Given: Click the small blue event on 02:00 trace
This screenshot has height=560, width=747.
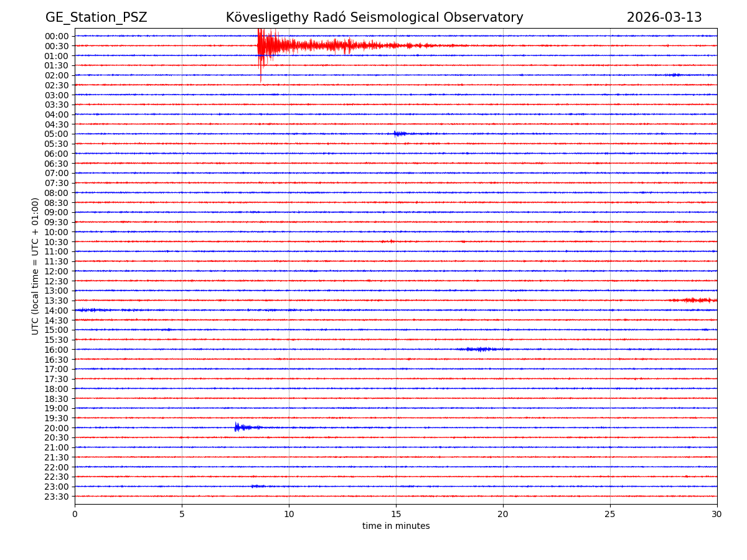Looking at the screenshot, I should tap(674, 75).
